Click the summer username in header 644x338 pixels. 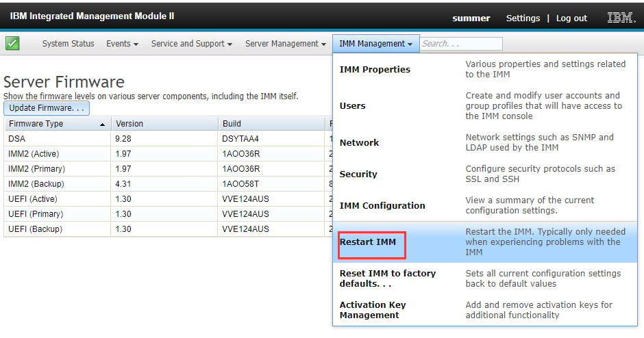click(x=471, y=18)
